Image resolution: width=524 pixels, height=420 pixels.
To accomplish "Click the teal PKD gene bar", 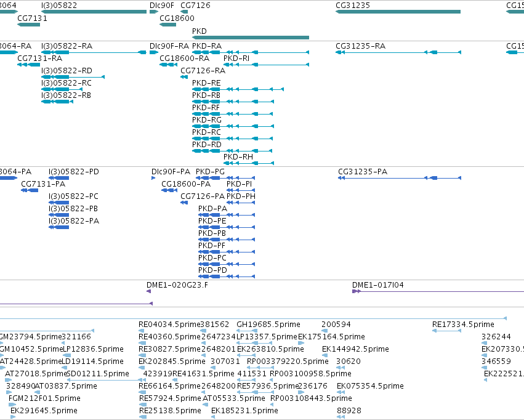I will pos(251,38).
